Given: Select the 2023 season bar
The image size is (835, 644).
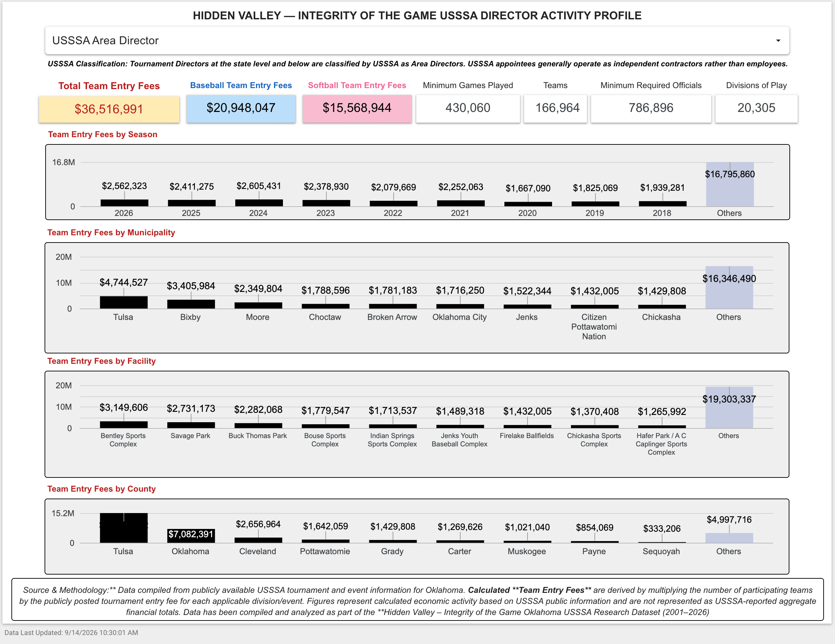Looking at the screenshot, I should coord(326,203).
